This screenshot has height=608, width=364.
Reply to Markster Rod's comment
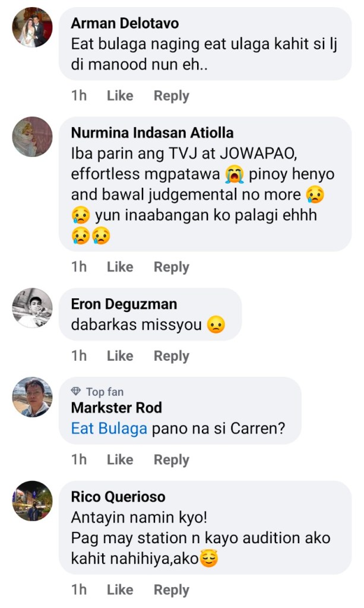coord(171,459)
